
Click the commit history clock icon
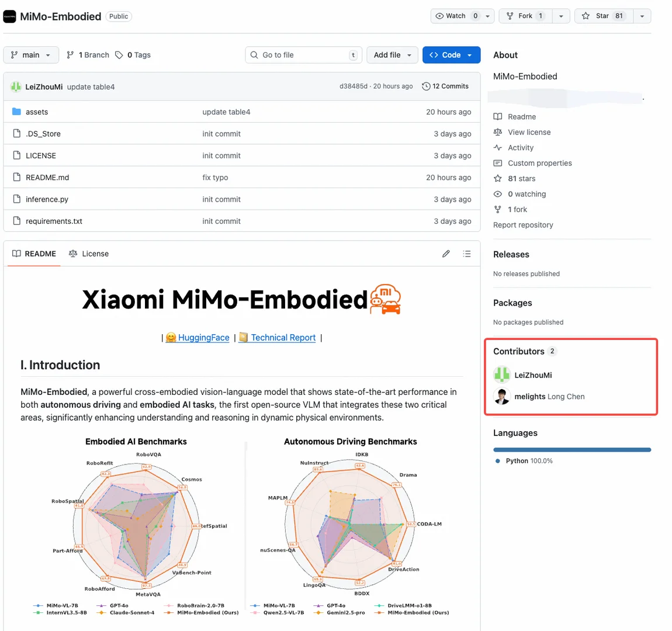426,86
